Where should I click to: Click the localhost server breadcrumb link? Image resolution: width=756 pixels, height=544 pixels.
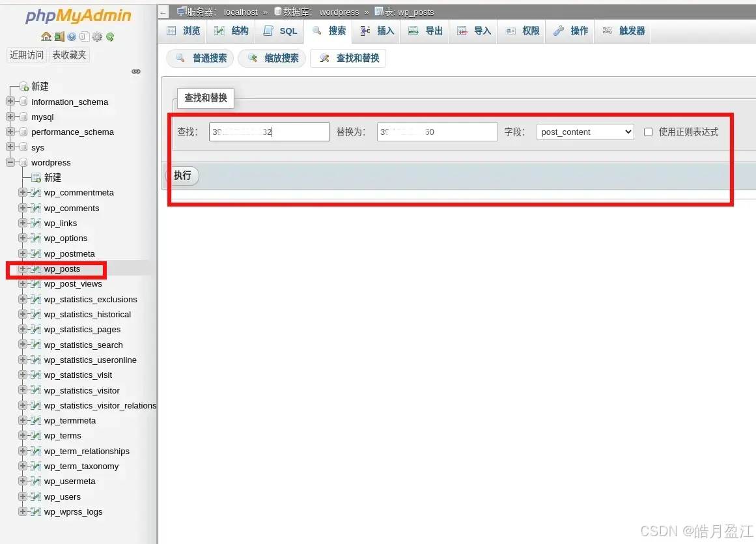240,12
